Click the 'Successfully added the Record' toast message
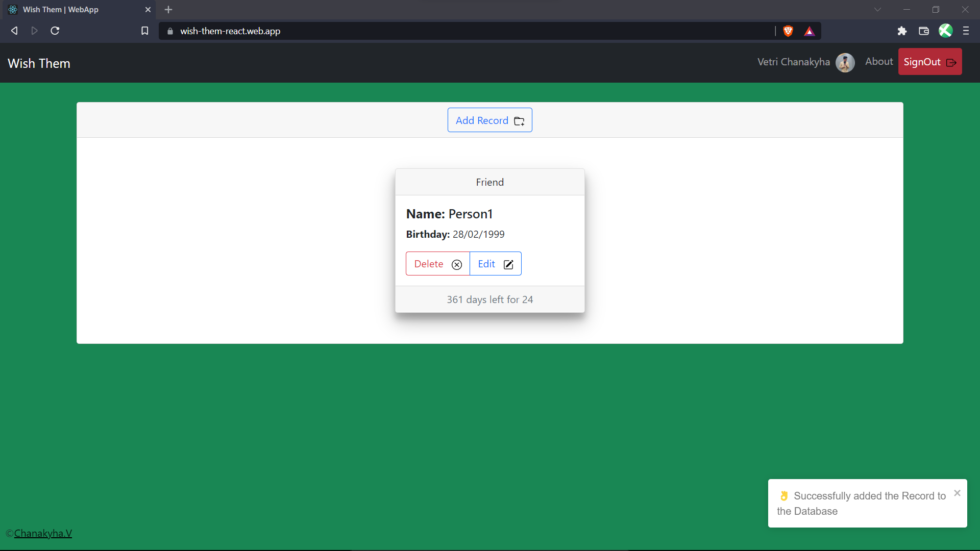 (x=862, y=504)
